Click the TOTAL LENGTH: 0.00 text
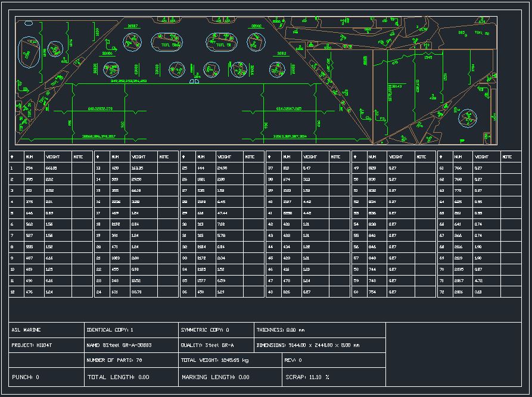Image resolution: width=532 pixels, height=397 pixels. (x=119, y=377)
